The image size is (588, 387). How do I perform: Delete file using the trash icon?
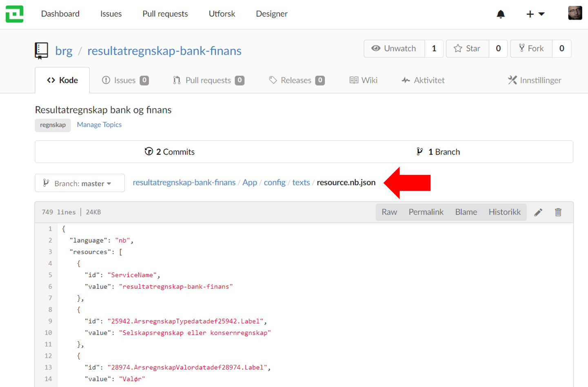[x=558, y=212]
